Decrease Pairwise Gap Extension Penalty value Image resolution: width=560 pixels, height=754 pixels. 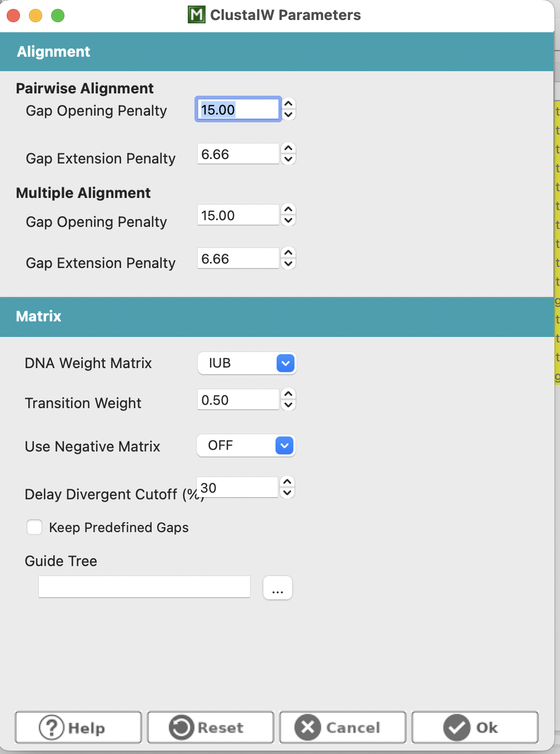288,159
